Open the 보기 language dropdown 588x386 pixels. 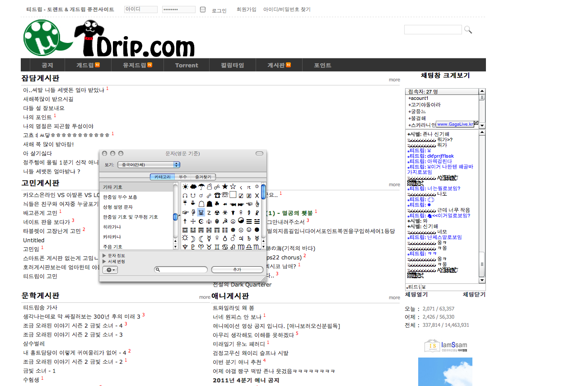(x=149, y=165)
